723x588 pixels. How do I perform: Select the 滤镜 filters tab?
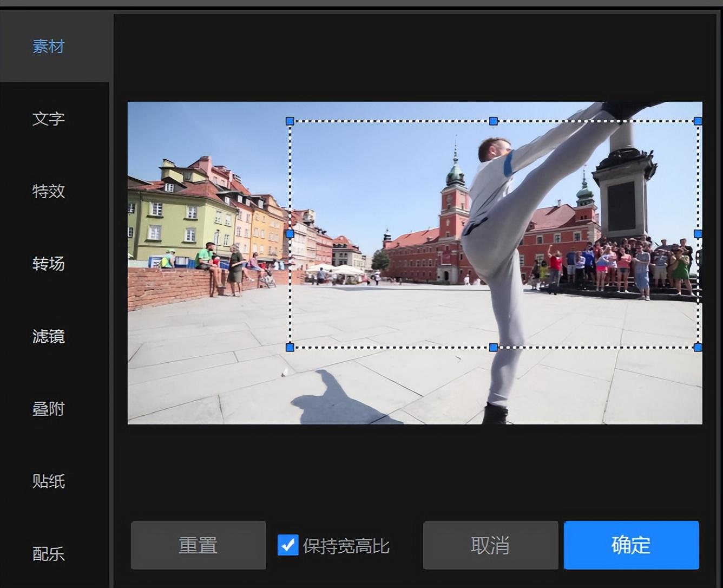coord(49,336)
